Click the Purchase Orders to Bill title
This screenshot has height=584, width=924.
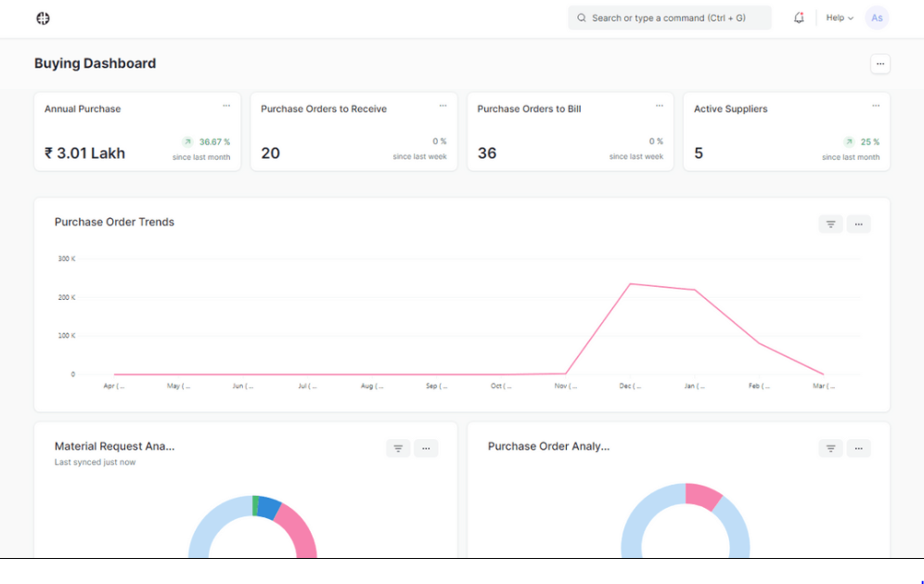(529, 110)
